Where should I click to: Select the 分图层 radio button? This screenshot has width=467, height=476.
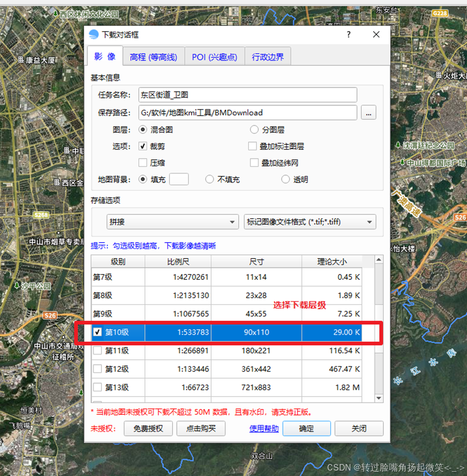254,130
